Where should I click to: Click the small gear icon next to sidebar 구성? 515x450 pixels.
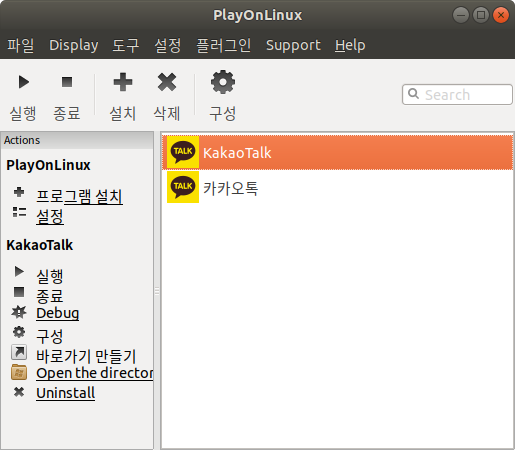point(19,332)
